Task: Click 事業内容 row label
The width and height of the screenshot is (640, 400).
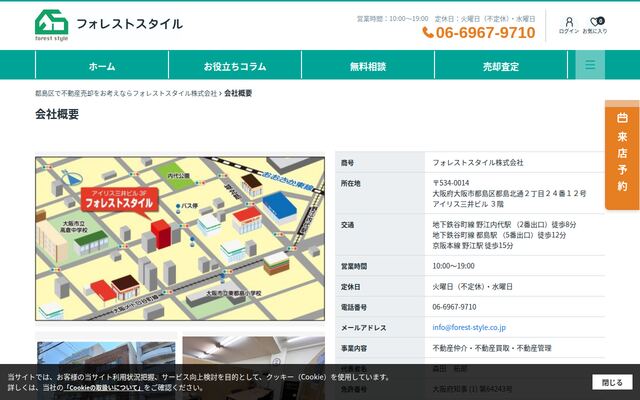Action: [354, 349]
